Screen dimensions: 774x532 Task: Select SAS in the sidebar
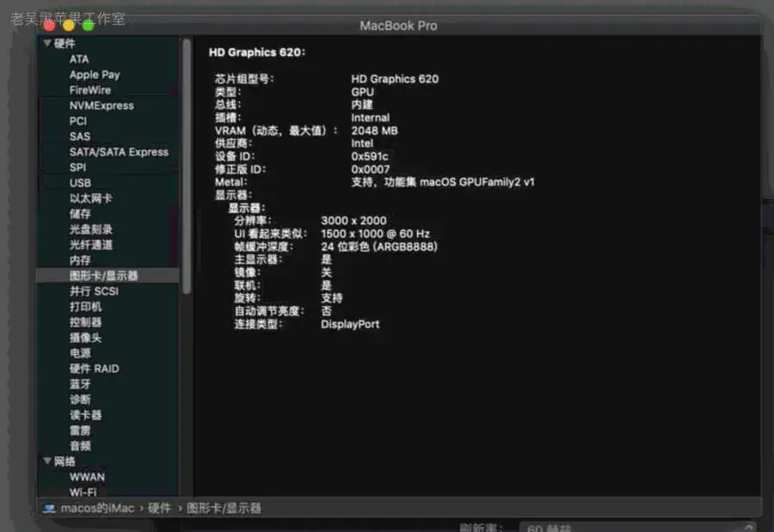coord(79,136)
